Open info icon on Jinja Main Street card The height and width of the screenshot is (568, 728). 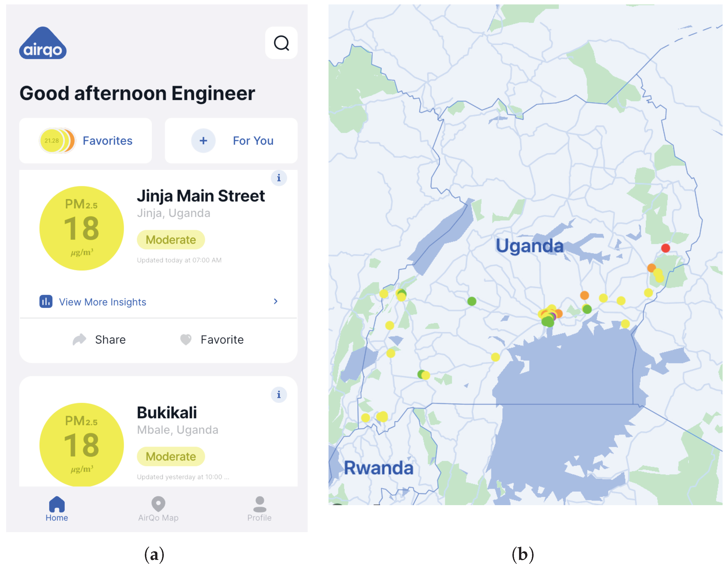coord(279,178)
